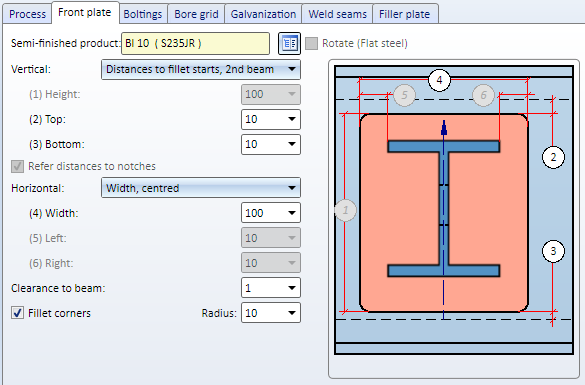The width and height of the screenshot is (585, 385).
Task: Click greyed marker 1 in the diagram
Action: pyautogui.click(x=345, y=210)
